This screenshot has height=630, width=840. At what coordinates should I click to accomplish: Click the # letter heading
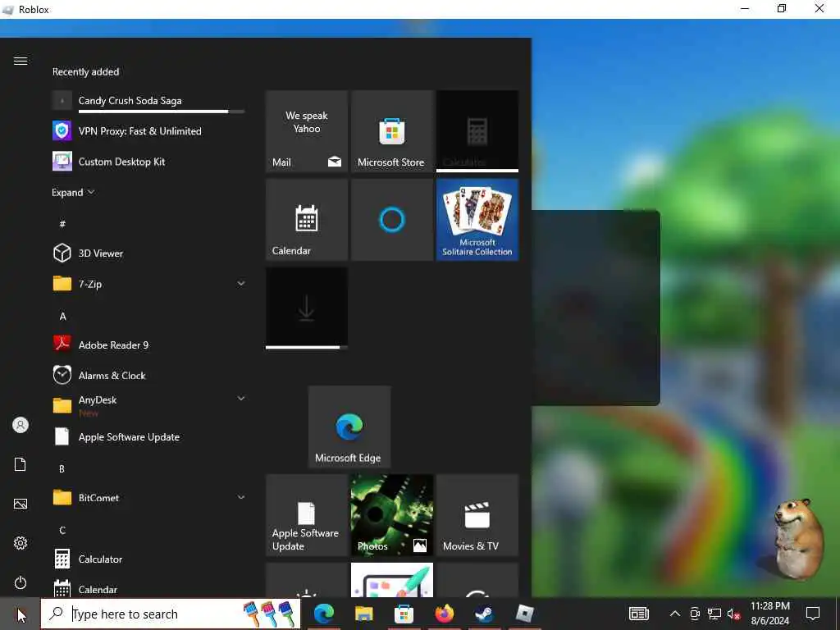62,224
